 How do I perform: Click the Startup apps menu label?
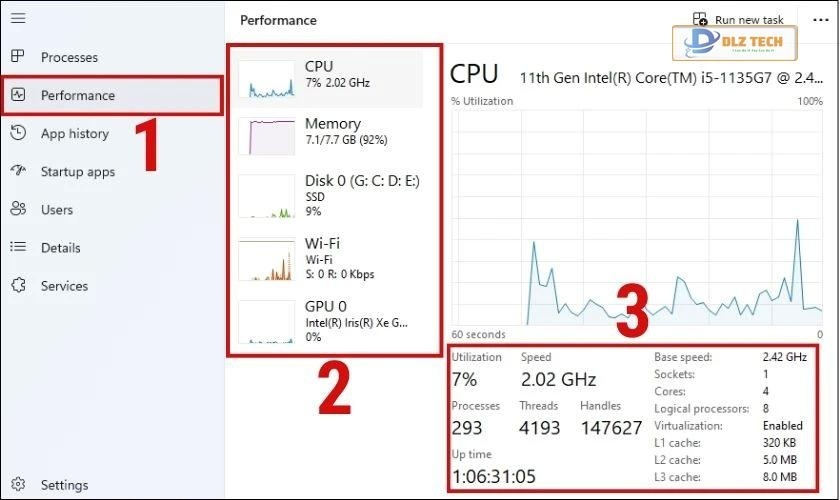(78, 171)
